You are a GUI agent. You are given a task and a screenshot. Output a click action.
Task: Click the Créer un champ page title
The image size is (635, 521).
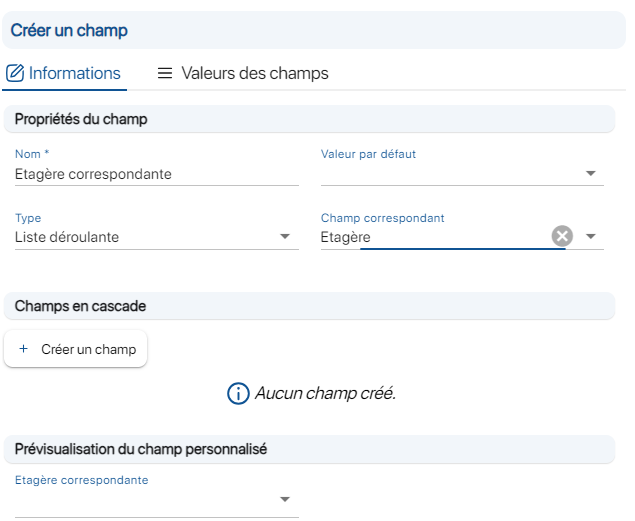69,30
